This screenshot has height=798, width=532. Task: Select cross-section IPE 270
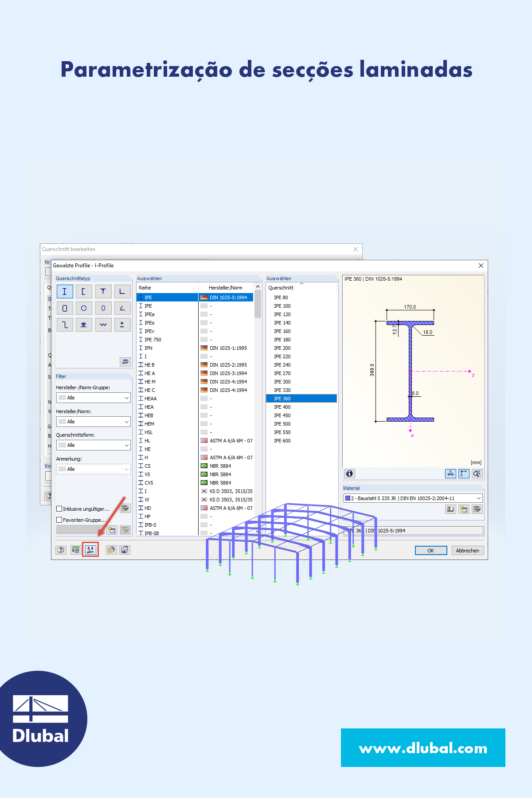point(301,373)
